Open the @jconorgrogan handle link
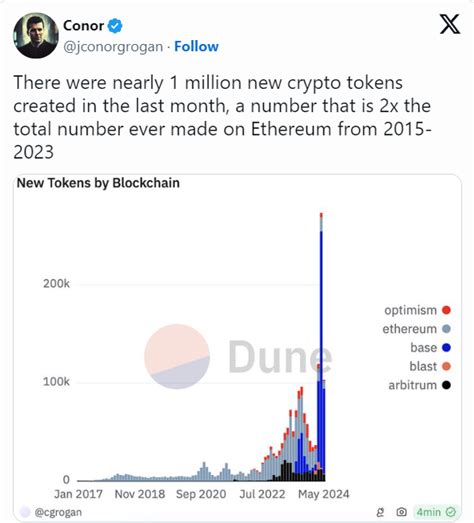 point(113,47)
